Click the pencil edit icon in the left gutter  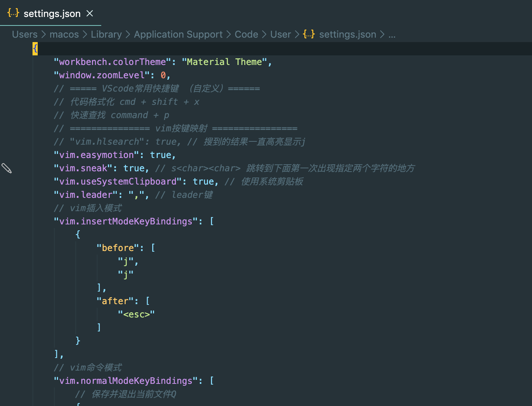pos(7,168)
